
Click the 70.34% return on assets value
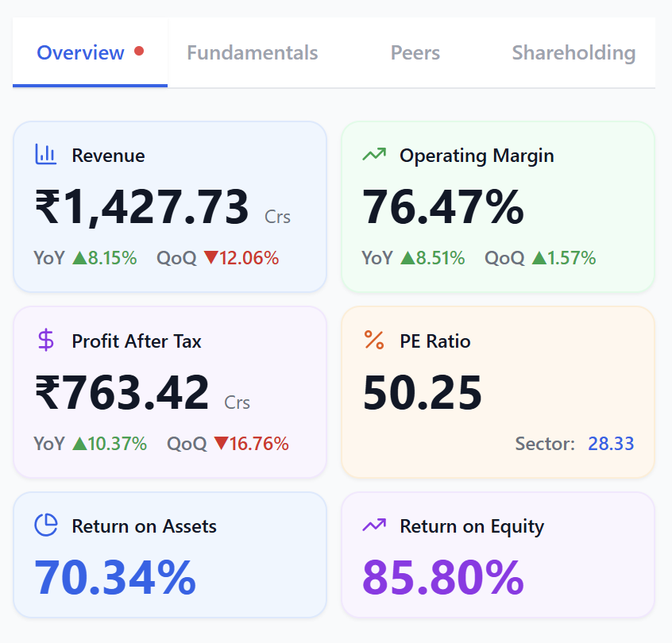[115, 577]
